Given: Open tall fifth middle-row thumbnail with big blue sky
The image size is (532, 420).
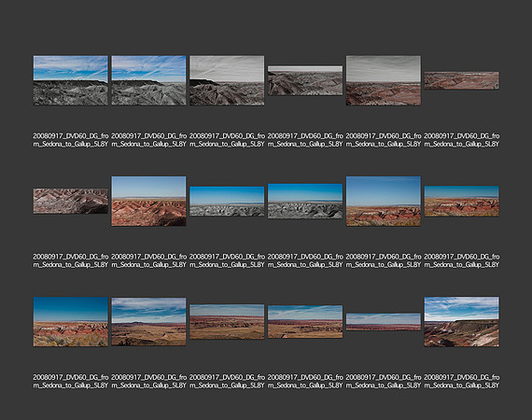Looking at the screenshot, I should 384,202.
